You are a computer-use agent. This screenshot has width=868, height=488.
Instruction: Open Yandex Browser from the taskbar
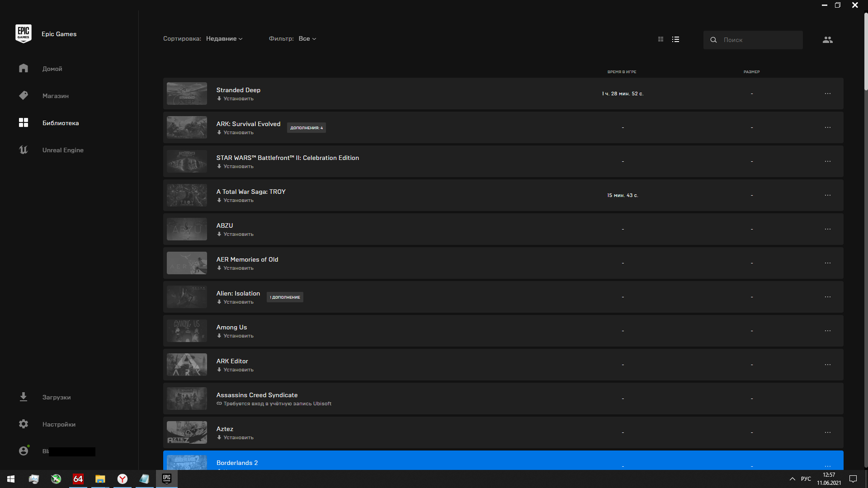pyautogui.click(x=122, y=479)
